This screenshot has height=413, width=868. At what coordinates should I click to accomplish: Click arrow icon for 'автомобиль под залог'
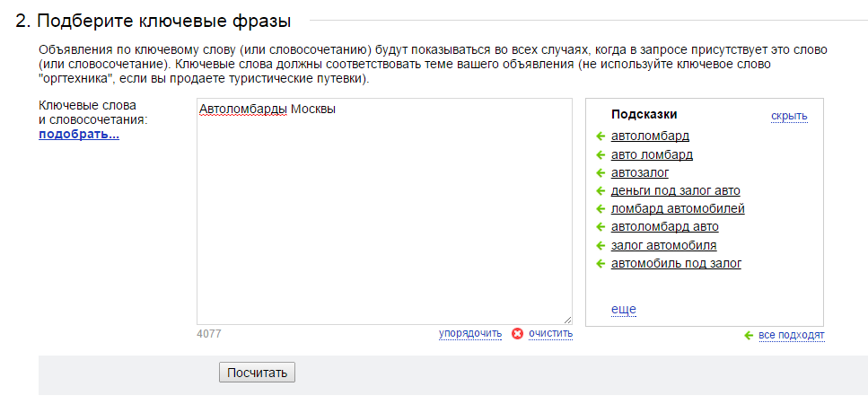601,263
